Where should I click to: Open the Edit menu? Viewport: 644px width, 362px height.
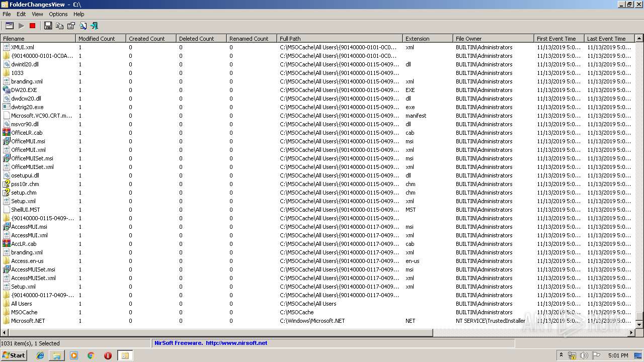tap(21, 14)
